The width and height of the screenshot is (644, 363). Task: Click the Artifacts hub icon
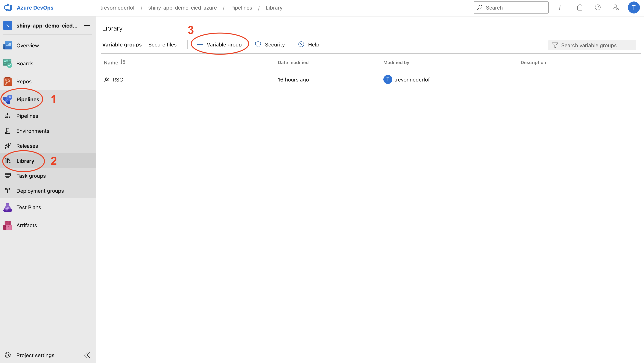(7, 225)
